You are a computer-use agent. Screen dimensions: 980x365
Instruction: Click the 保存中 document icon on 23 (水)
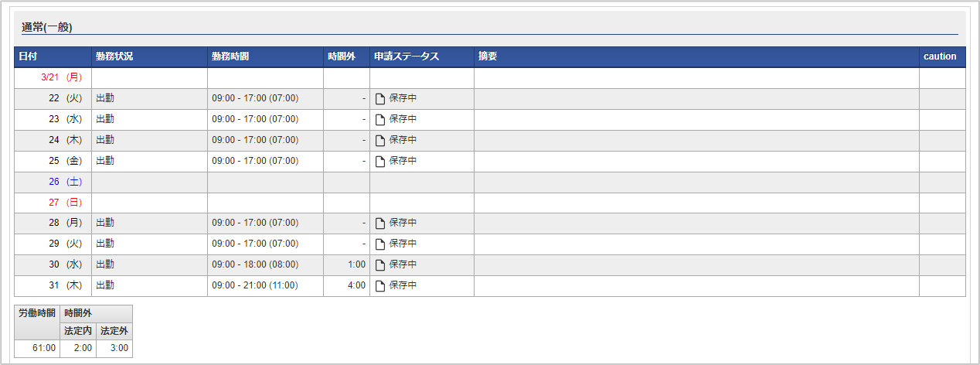[380, 120]
